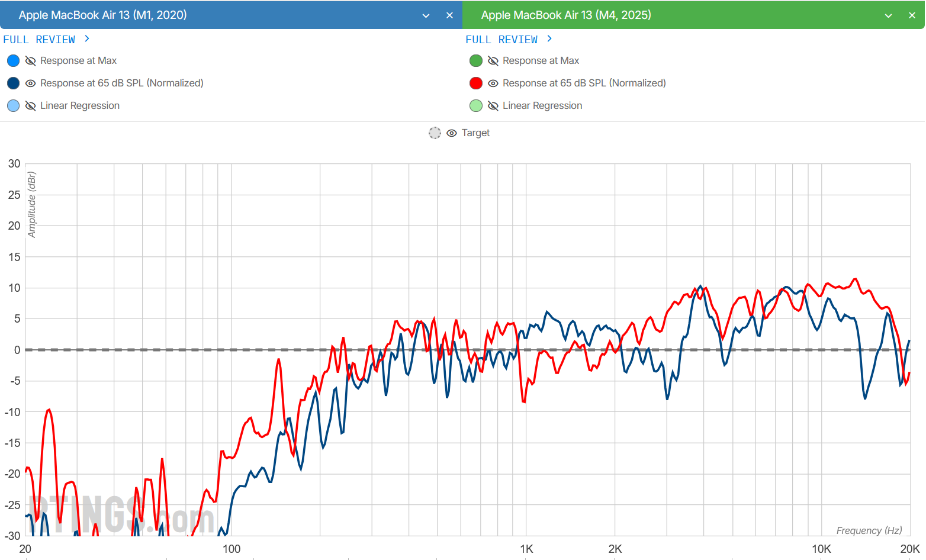The image size is (926, 560).
Task: Click M4 "Response at 65 dB SPL (Normalized)" label
Action: pyautogui.click(x=584, y=83)
